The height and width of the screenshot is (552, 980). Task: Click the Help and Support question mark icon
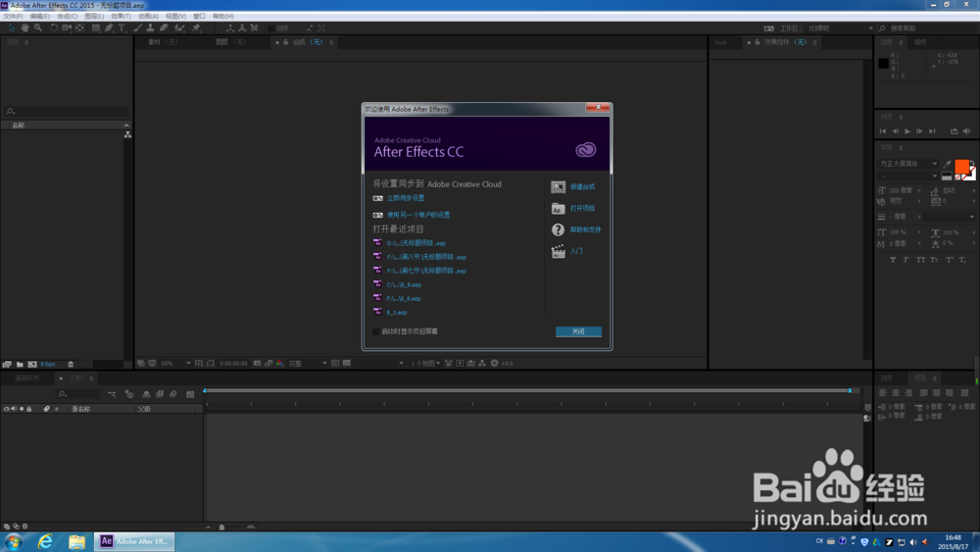[x=559, y=229]
